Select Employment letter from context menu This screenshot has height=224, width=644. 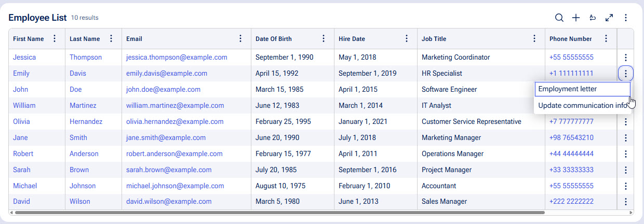(568, 89)
